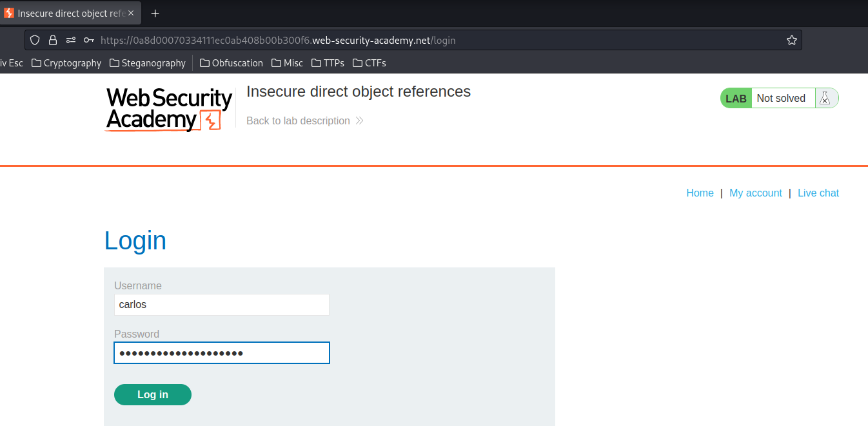Open the TTPs bookmarks folder
The height and width of the screenshot is (433, 868).
click(328, 63)
